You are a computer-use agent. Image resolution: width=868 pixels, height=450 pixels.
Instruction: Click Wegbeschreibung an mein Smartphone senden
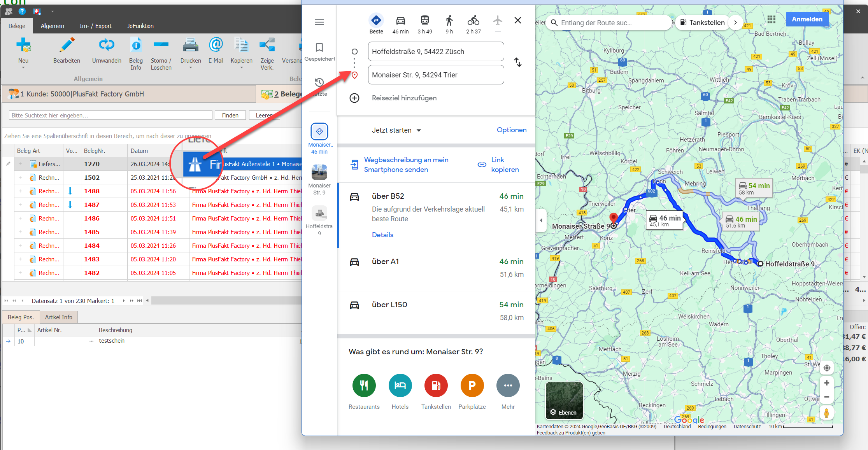[x=399, y=165]
